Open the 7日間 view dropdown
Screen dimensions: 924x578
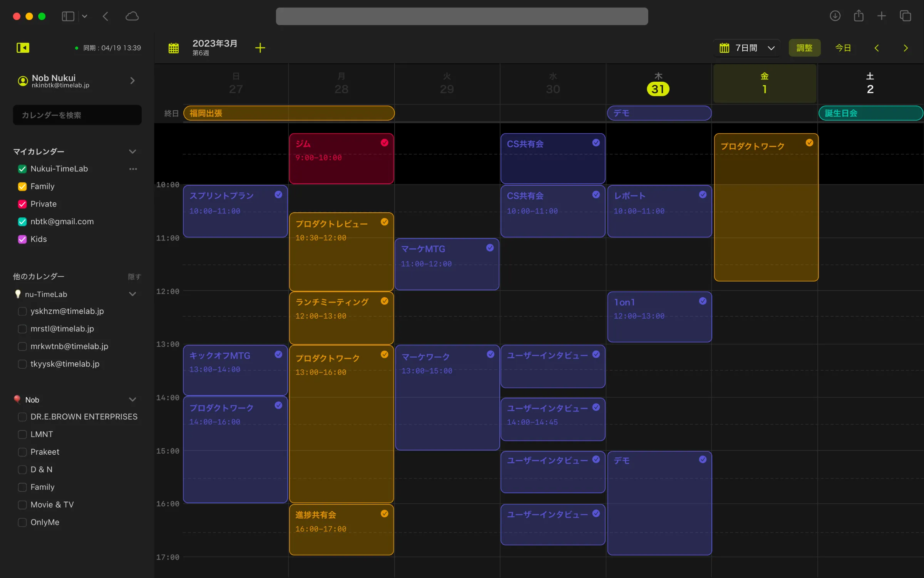click(x=747, y=48)
